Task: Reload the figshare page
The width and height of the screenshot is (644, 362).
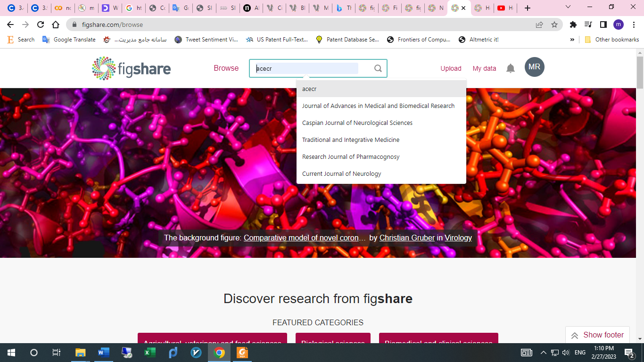Action: click(41, 25)
